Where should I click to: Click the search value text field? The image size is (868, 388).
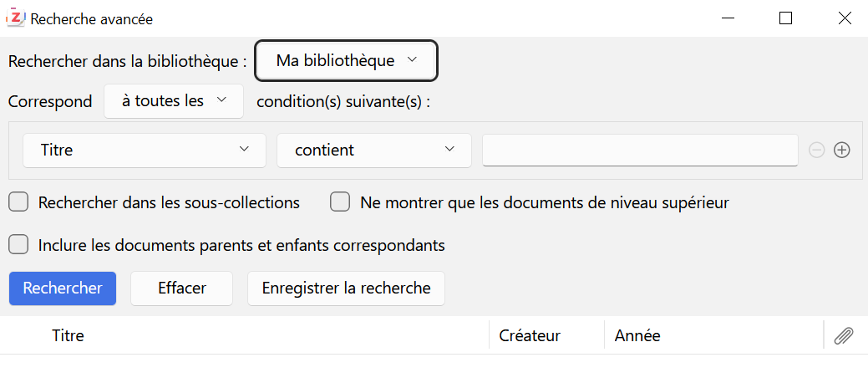(640, 151)
